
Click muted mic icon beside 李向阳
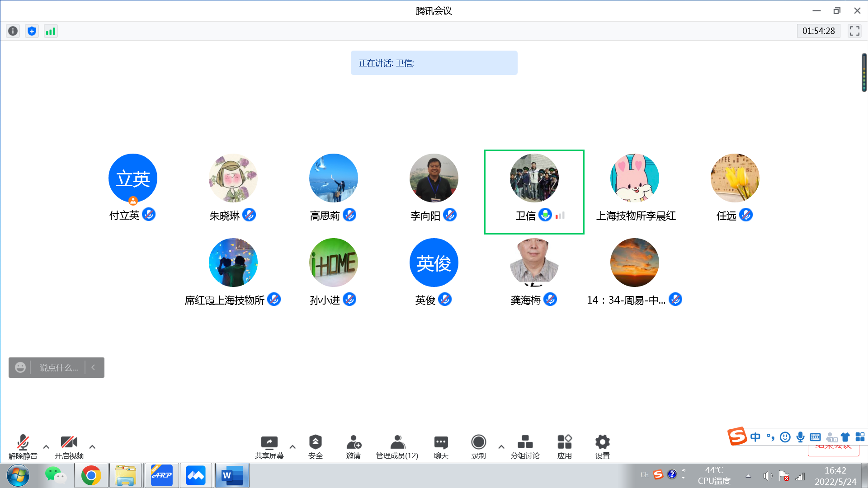(450, 215)
